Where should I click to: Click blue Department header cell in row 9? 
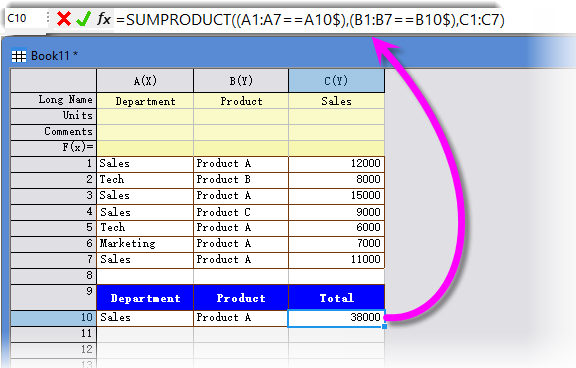(x=145, y=297)
